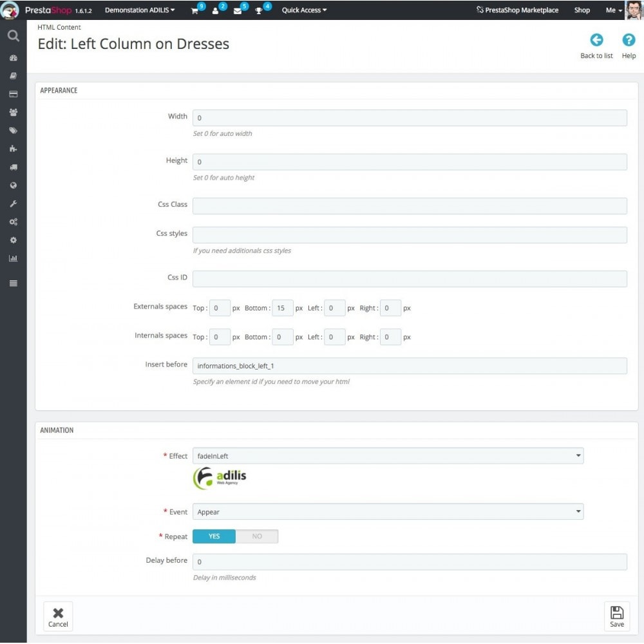This screenshot has width=644, height=644.
Task: Expand the Me account menu
Action: pos(614,10)
